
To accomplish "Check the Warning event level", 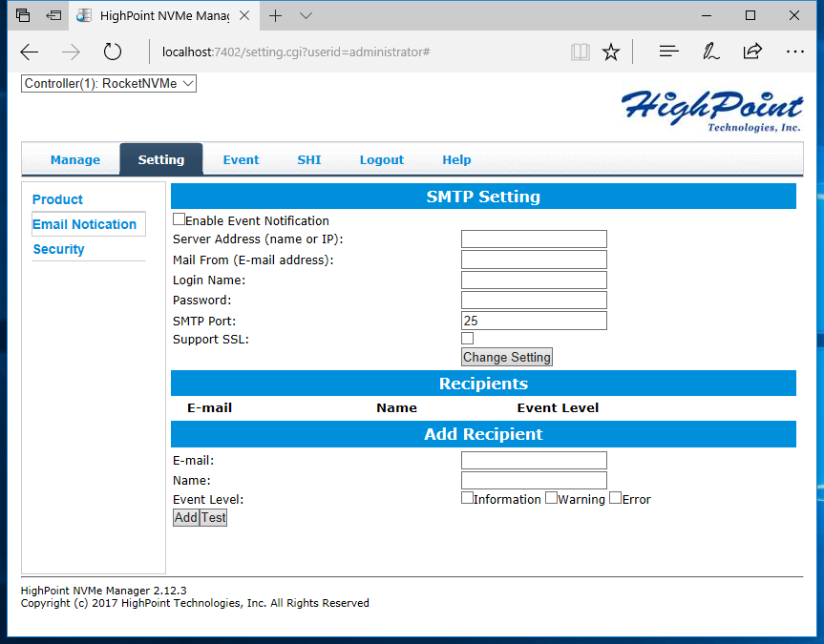I will pos(551,497).
